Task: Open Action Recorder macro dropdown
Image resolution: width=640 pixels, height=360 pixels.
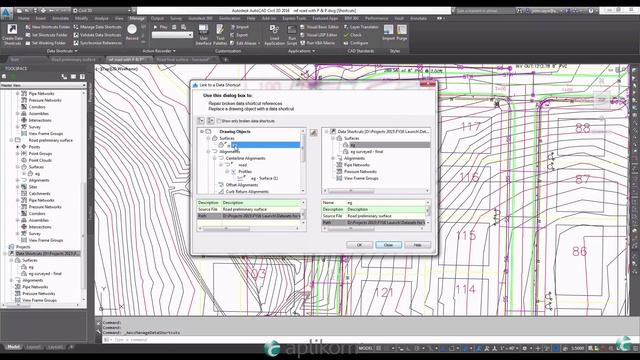Action: coord(172,35)
